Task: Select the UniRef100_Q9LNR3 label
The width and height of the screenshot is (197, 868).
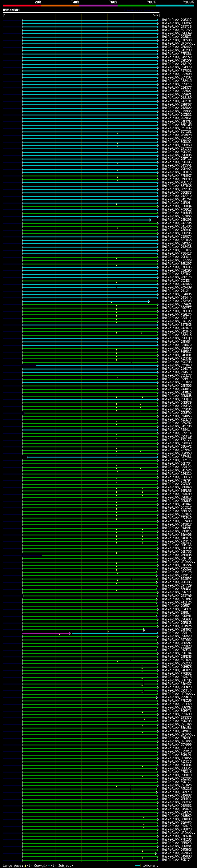Action: click(x=177, y=687)
